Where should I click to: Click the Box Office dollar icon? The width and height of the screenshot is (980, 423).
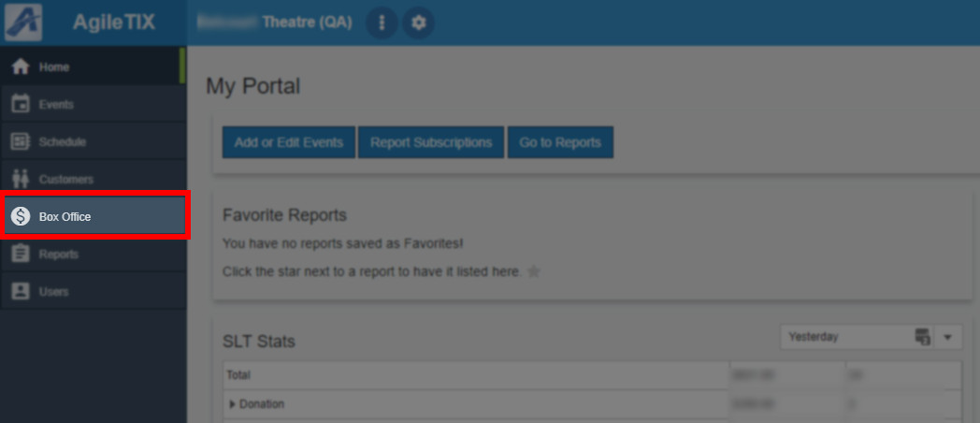click(x=21, y=216)
